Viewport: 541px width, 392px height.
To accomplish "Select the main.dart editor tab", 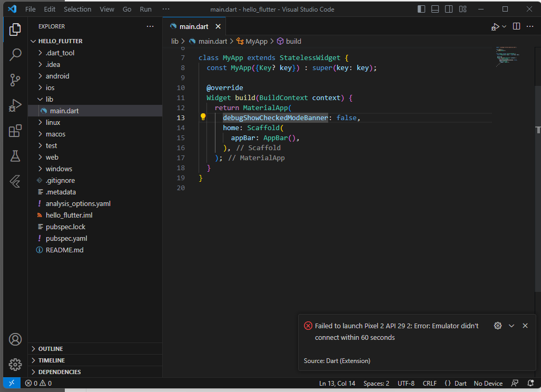I will point(194,26).
